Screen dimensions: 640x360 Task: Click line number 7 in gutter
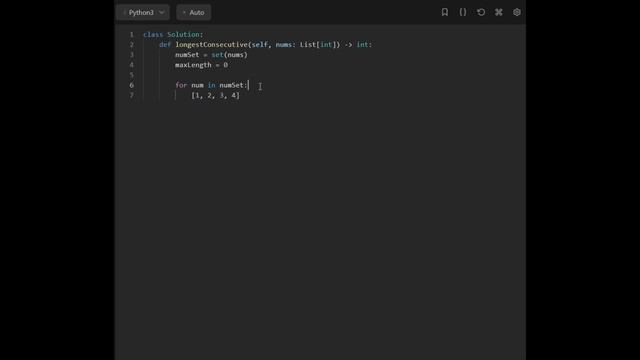tap(131, 96)
